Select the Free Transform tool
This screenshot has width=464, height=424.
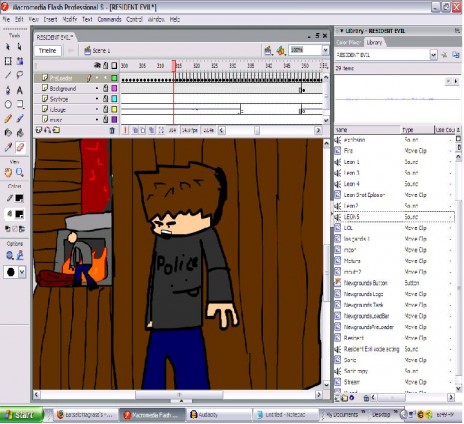pyautogui.click(x=8, y=61)
